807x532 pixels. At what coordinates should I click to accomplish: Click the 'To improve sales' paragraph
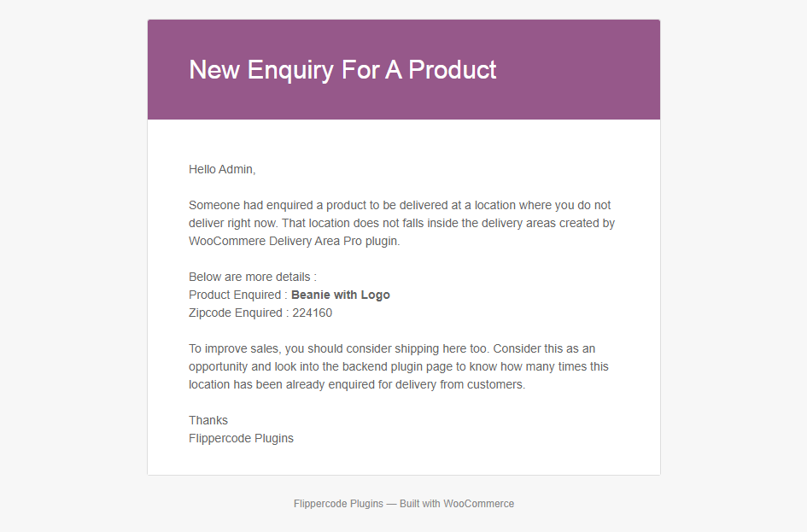pyautogui.click(x=398, y=366)
